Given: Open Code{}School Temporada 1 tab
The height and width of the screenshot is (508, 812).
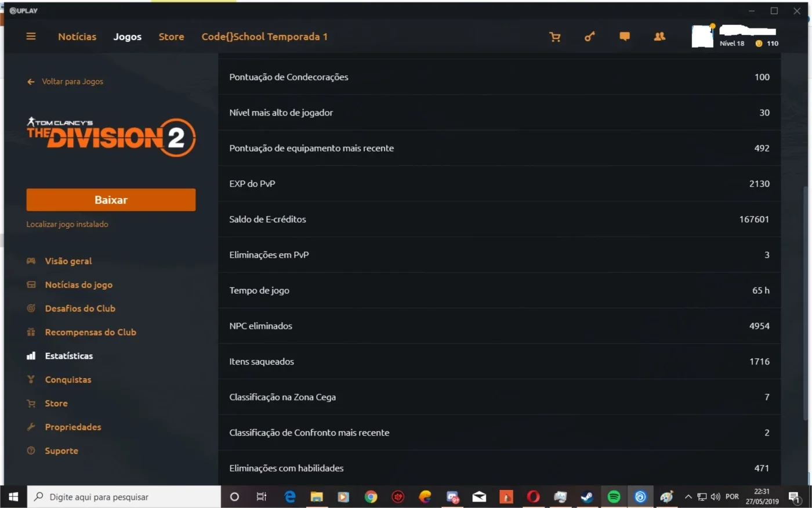Looking at the screenshot, I should point(264,37).
